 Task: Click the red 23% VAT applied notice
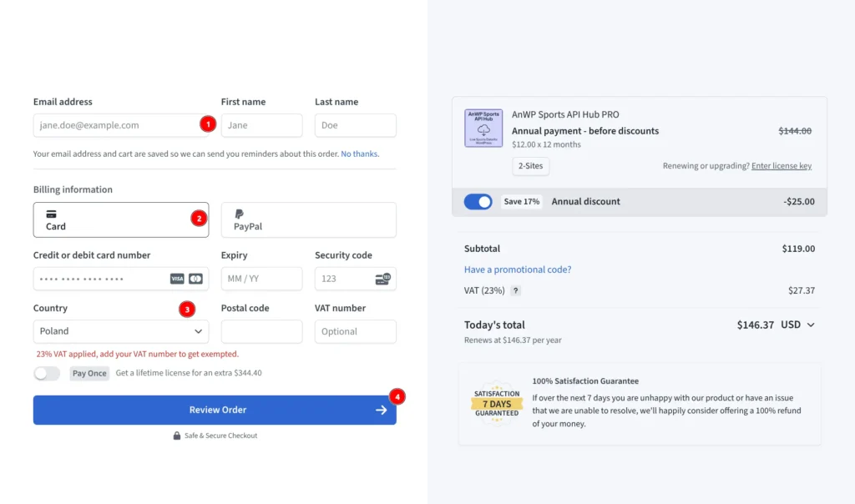(x=138, y=354)
